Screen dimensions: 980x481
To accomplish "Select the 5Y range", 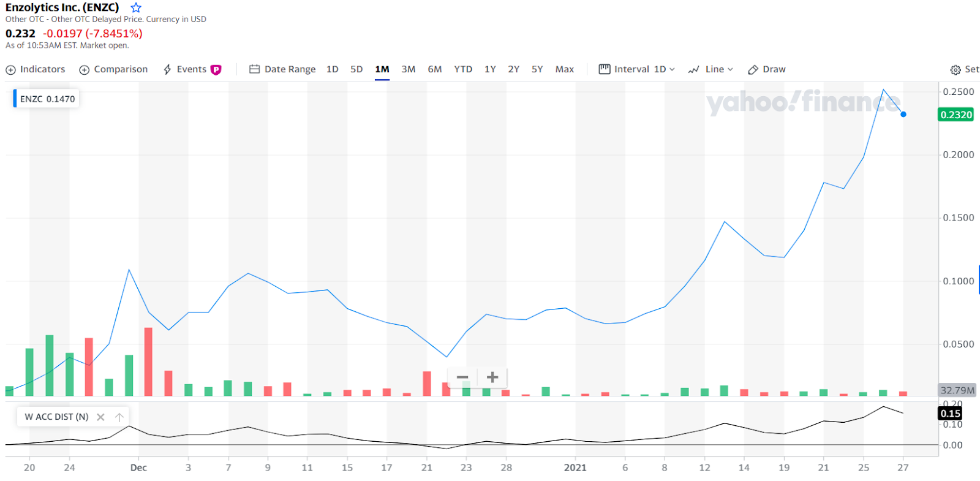I will click(x=537, y=69).
